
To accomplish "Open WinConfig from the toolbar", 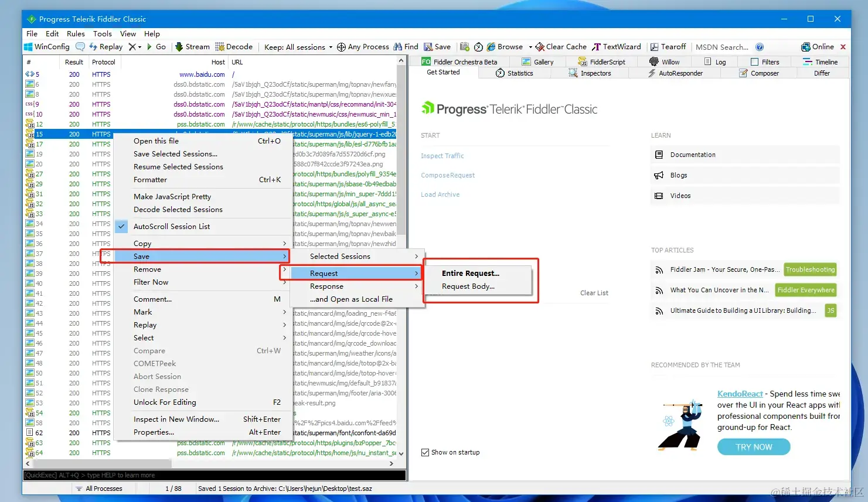I will (x=47, y=47).
